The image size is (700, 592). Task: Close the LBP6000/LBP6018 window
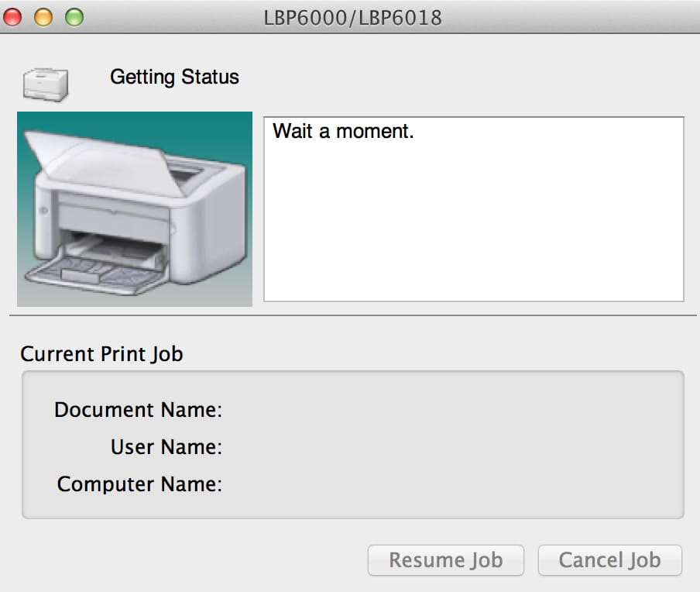pyautogui.click(x=13, y=17)
